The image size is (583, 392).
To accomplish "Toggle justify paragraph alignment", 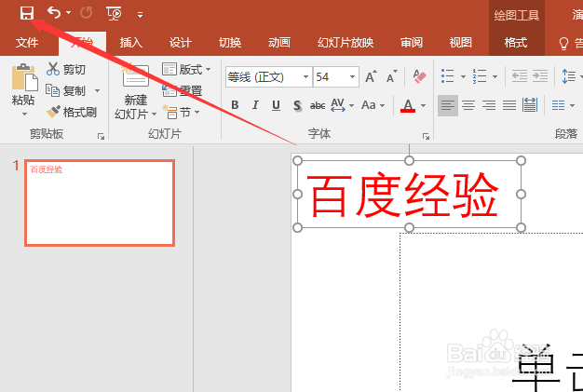I will pyautogui.click(x=509, y=105).
